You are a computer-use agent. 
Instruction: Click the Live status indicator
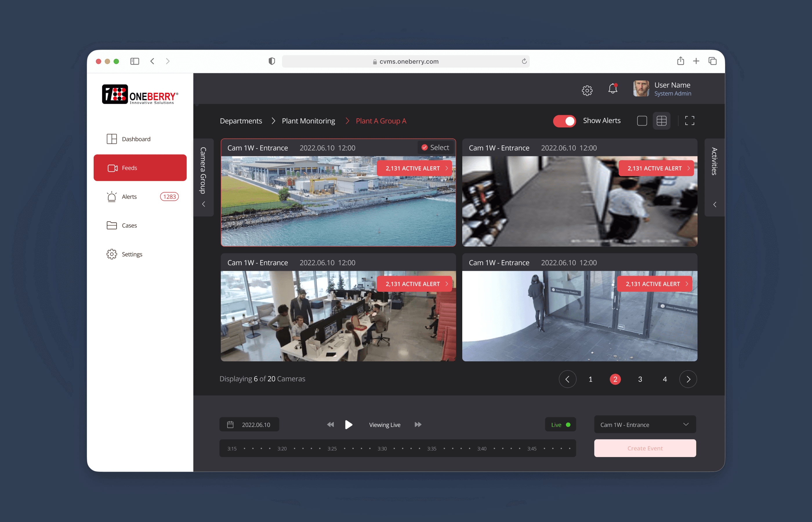pyautogui.click(x=560, y=424)
